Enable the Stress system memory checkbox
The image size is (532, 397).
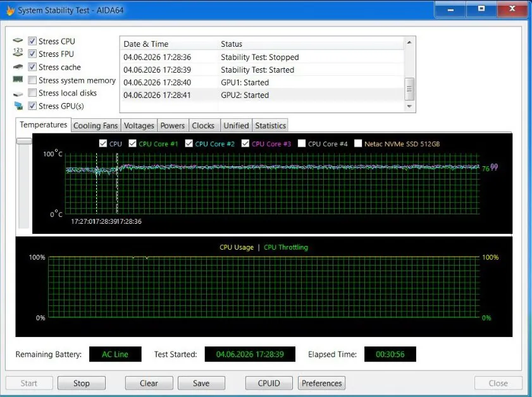coord(32,80)
